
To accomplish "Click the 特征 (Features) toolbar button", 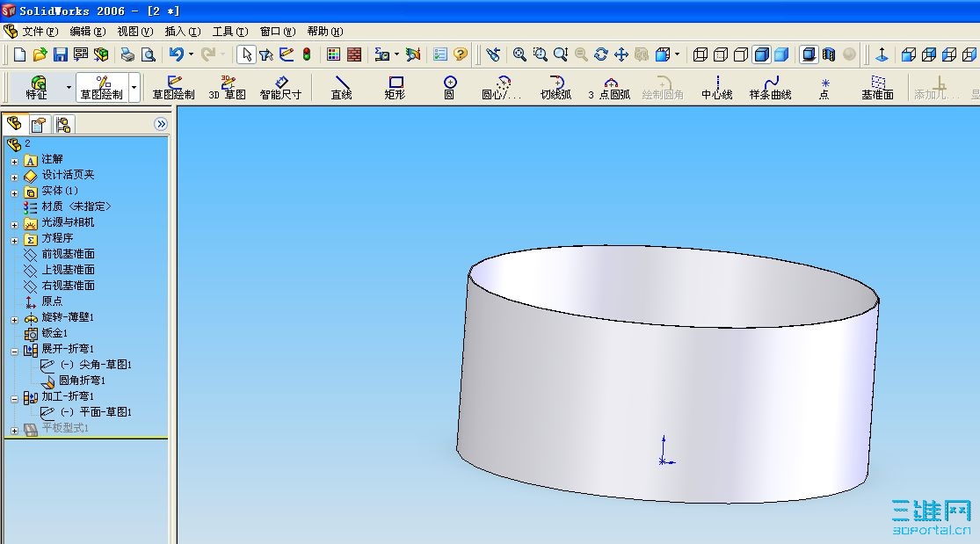I will tap(37, 88).
